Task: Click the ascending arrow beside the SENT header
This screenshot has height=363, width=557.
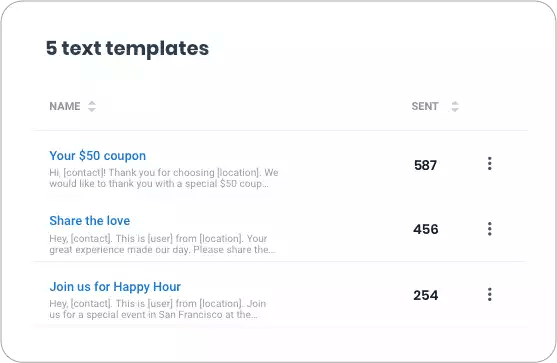Action: coord(455,103)
